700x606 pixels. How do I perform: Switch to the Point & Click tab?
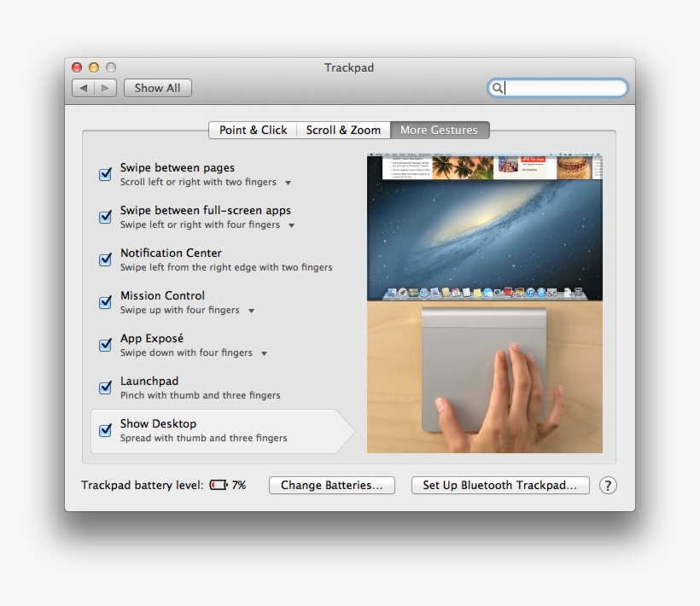coord(253,130)
